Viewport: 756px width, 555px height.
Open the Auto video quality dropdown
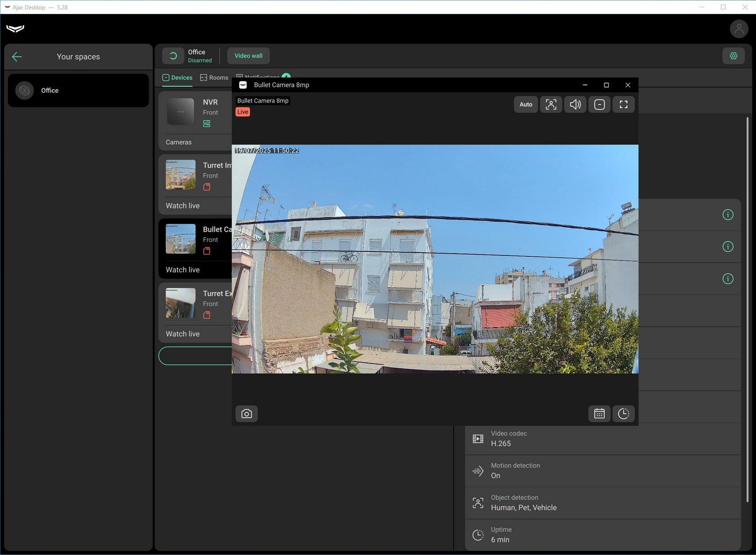pyautogui.click(x=526, y=104)
